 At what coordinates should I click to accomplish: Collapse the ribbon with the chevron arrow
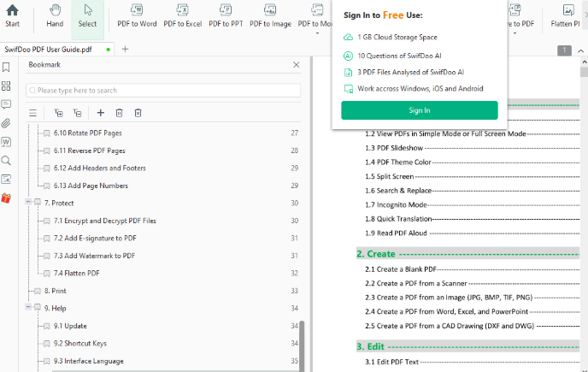(581, 51)
